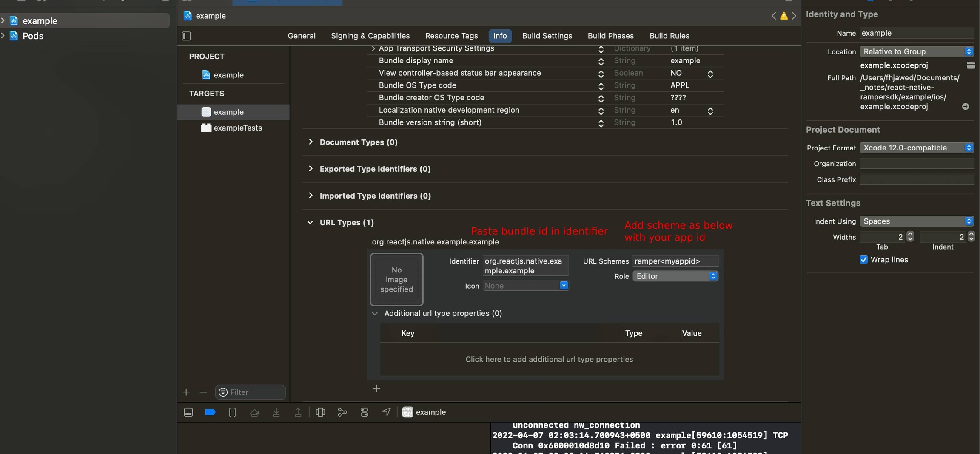Click the example file icon in jump bar
The height and width of the screenshot is (454, 980).
188,16
